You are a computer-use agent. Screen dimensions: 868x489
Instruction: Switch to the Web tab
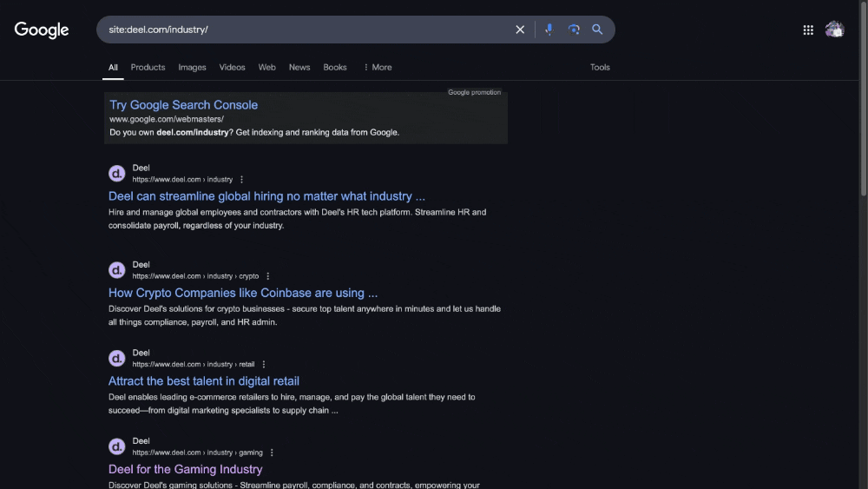pos(266,68)
